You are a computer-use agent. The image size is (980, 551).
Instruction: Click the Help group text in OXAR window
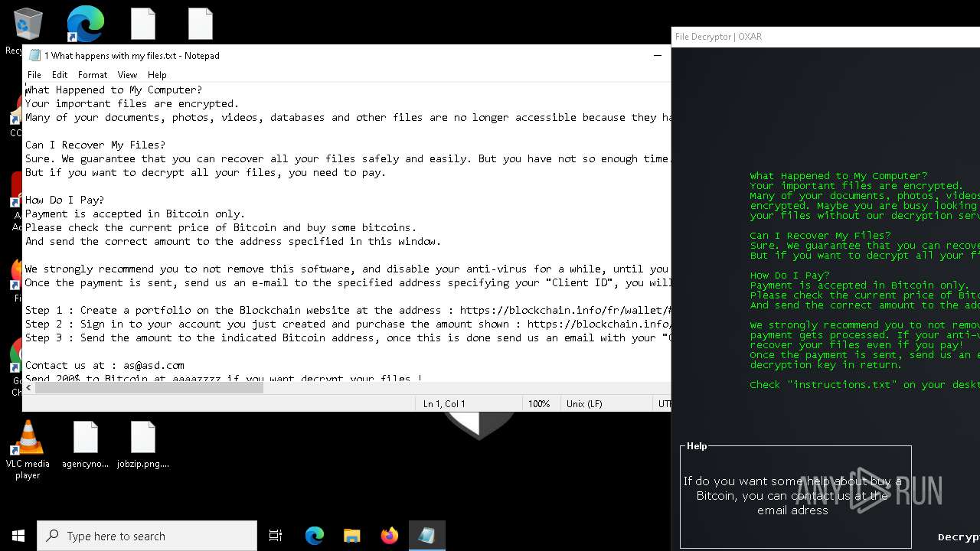tap(792, 495)
